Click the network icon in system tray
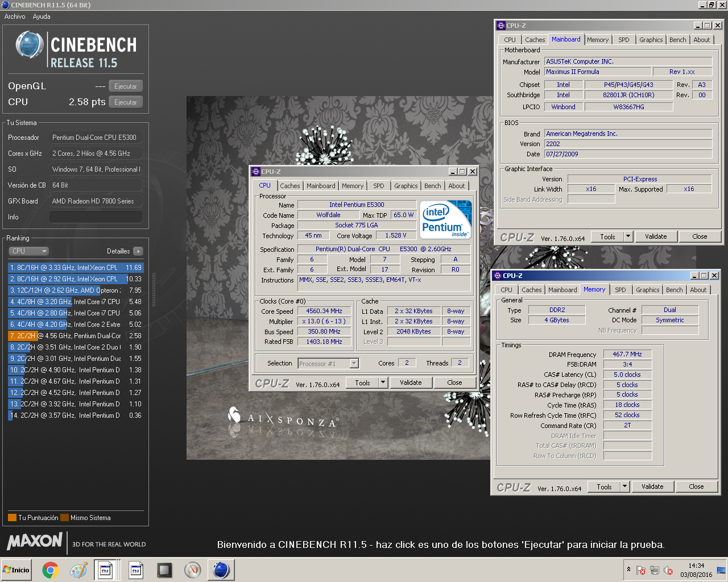Screen dimensions: 728x582 (655, 570)
